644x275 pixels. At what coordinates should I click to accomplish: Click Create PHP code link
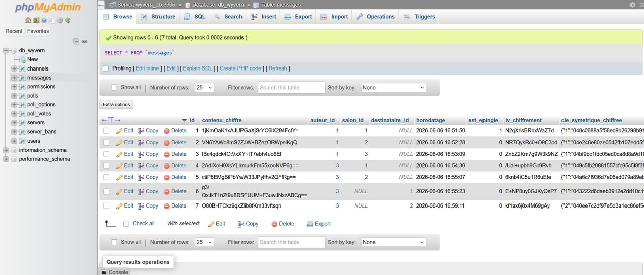click(x=240, y=68)
